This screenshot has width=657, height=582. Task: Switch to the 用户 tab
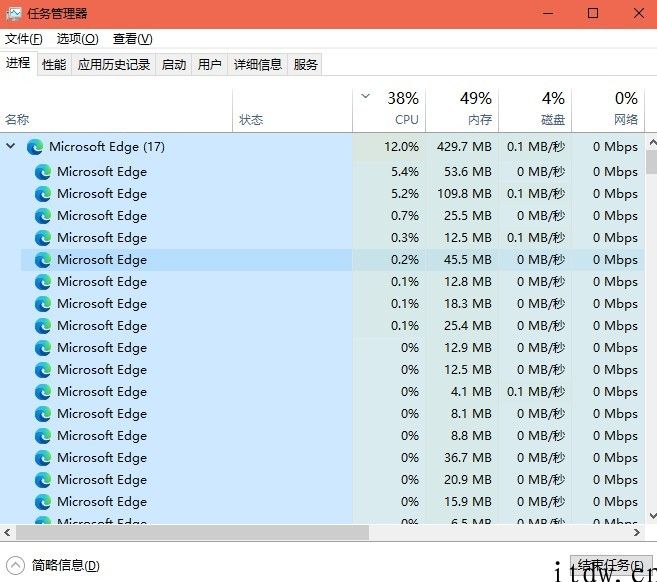210,65
